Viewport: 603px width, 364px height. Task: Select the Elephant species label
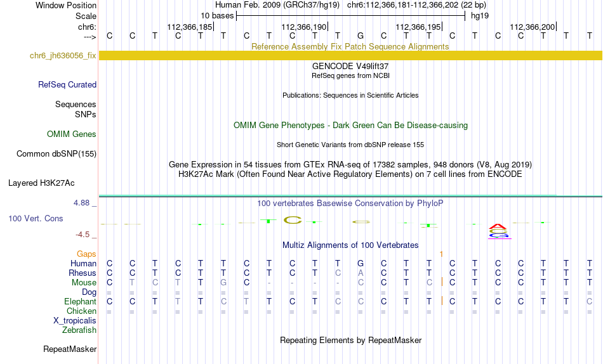81,302
